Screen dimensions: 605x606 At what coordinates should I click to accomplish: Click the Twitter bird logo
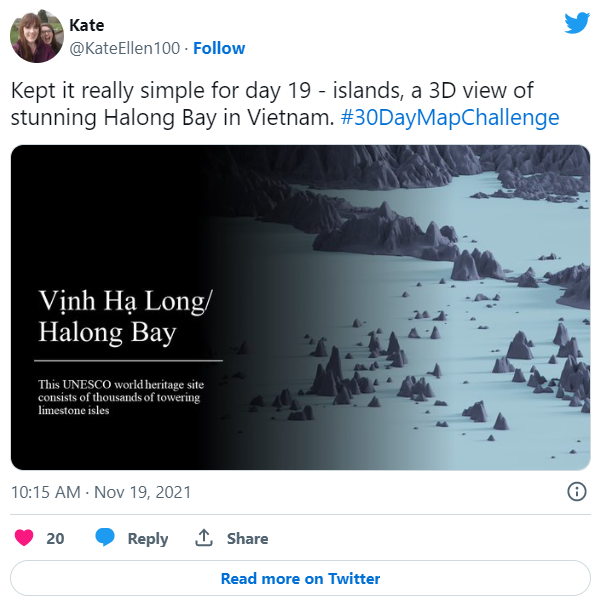(577, 23)
